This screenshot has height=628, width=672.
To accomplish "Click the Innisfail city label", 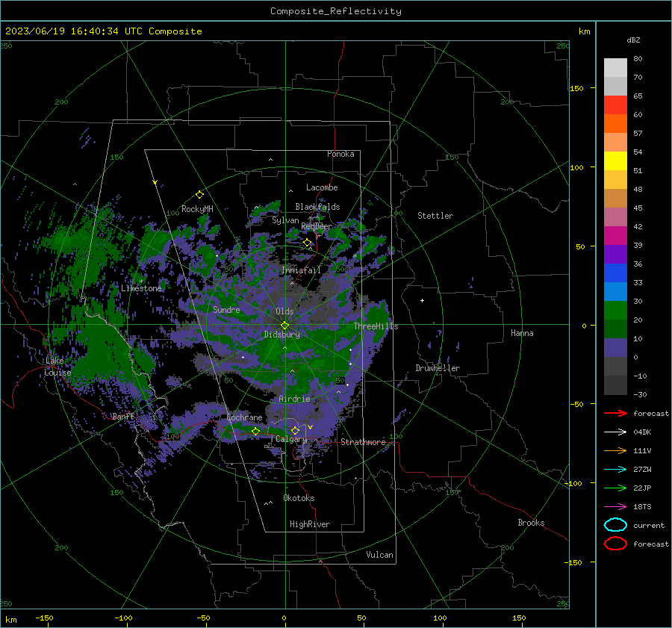I will (x=301, y=270).
